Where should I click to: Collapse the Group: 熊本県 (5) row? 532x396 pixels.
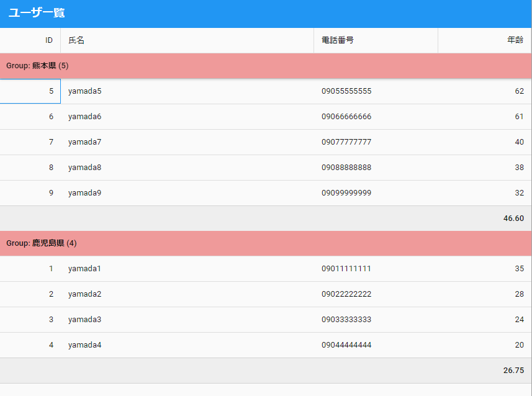pyautogui.click(x=266, y=66)
